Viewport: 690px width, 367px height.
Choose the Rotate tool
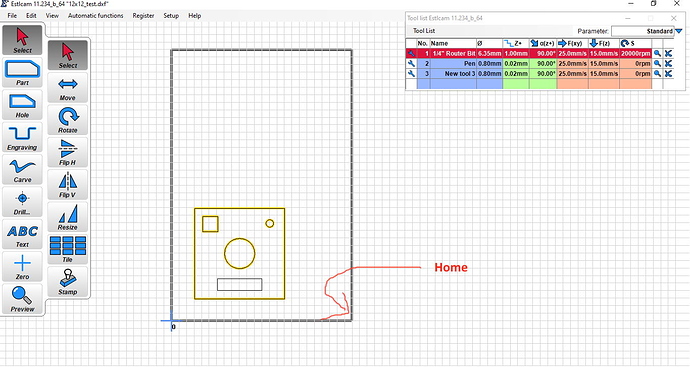click(68, 120)
